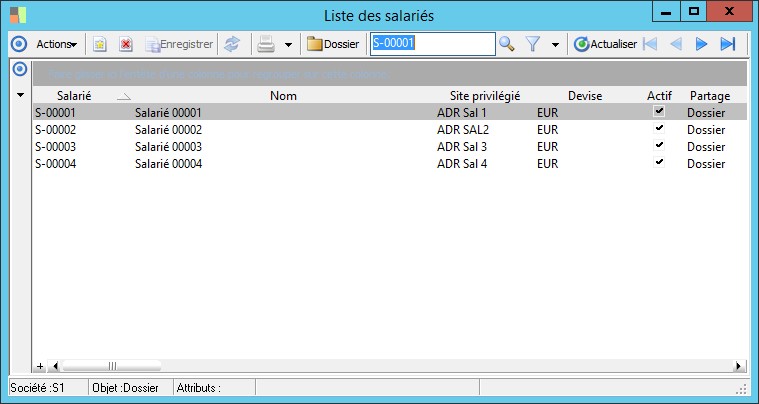Click the Objet :Dossier status bar entry
Screen dimensions: 759x404
tap(125, 388)
